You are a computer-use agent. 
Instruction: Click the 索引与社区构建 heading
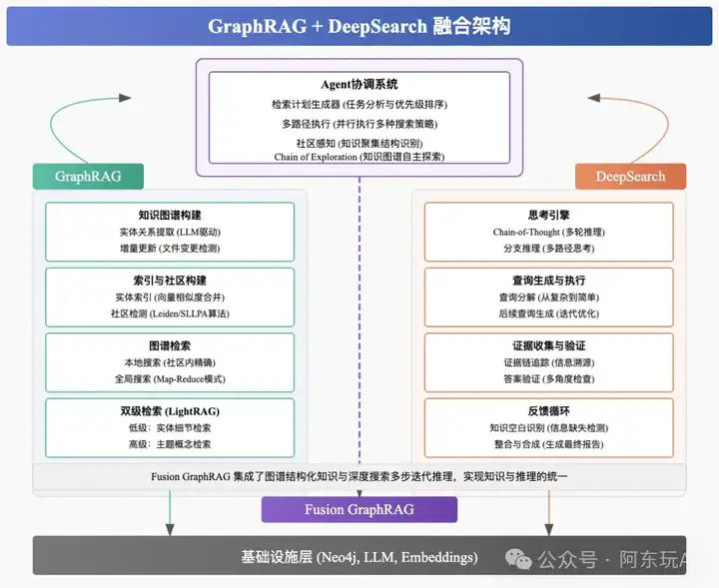(170, 281)
